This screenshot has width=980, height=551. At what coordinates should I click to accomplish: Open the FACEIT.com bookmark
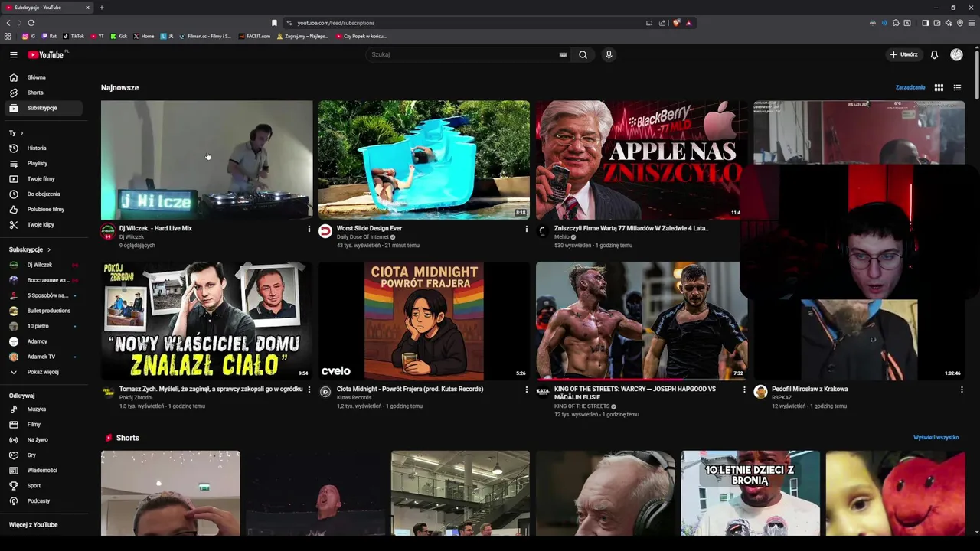coord(254,36)
